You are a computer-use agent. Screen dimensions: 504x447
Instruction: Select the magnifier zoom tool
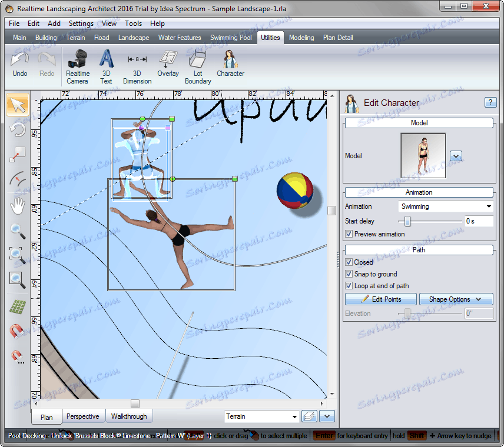click(18, 231)
